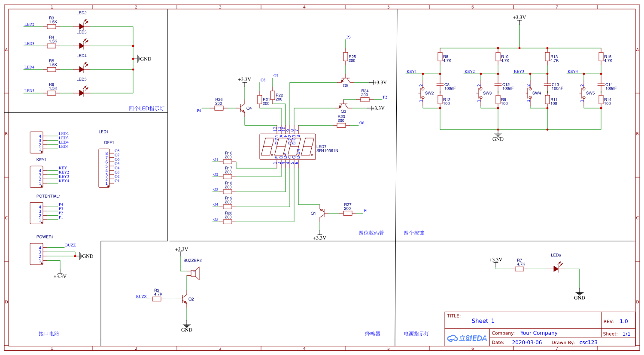644x355 pixels.
Task: Click the 电源指示灯 section caption
Action: click(x=416, y=334)
